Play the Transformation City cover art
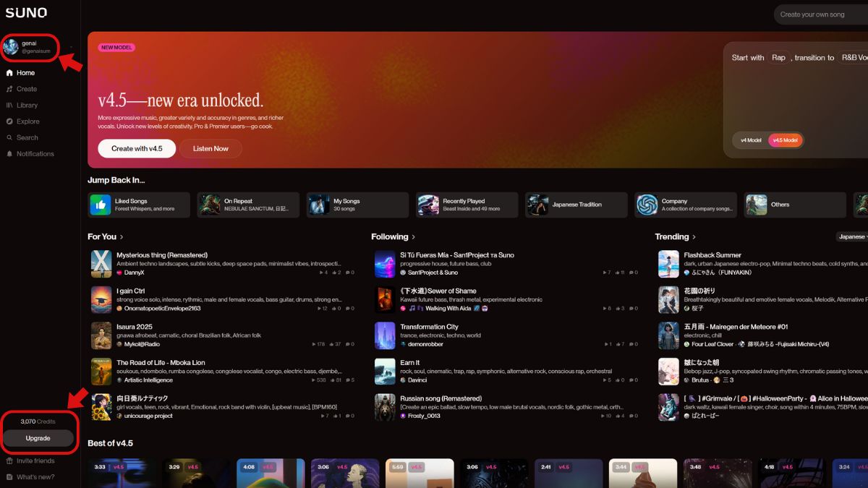This screenshot has width=868, height=488. [385, 335]
